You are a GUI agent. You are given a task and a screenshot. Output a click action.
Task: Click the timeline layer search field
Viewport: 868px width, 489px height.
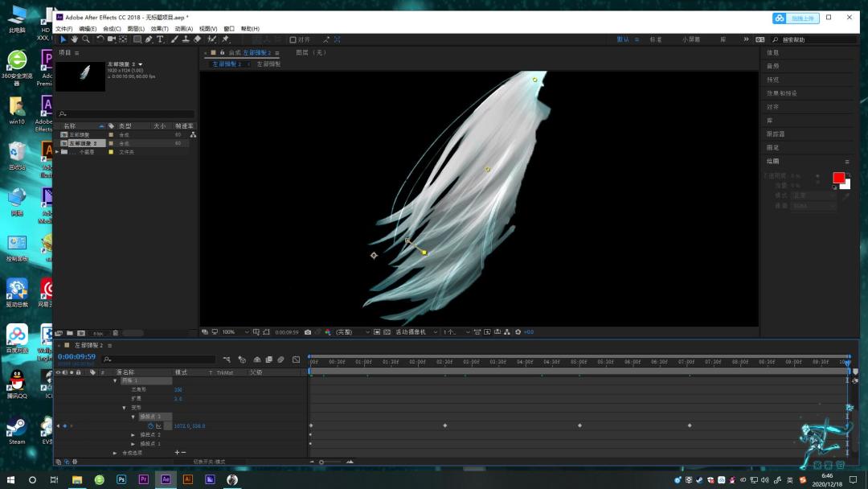pyautogui.click(x=159, y=360)
